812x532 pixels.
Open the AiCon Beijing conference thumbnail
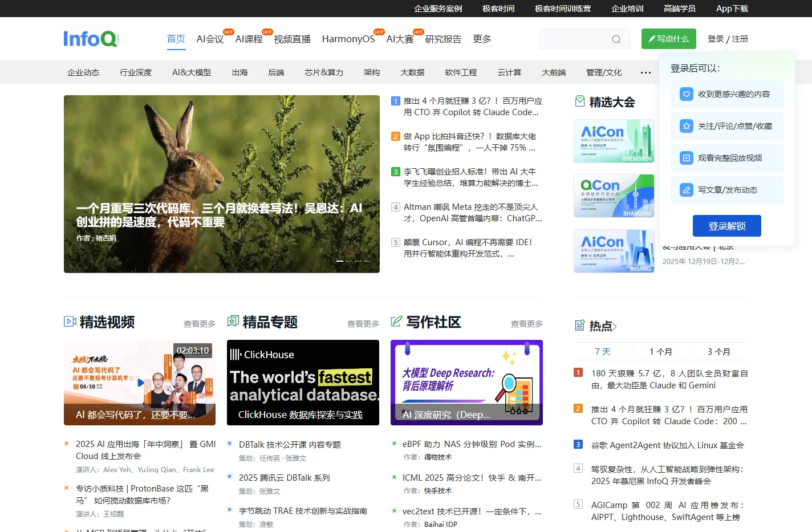[614, 251]
